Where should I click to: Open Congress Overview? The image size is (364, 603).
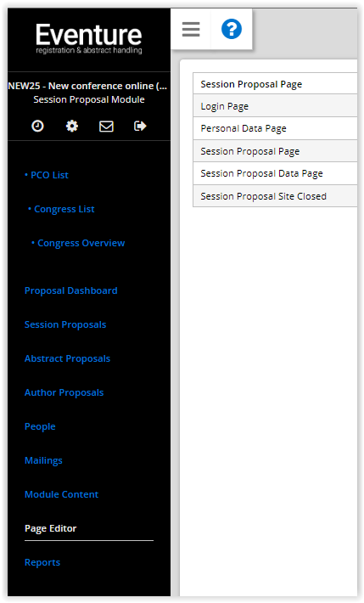pos(78,243)
